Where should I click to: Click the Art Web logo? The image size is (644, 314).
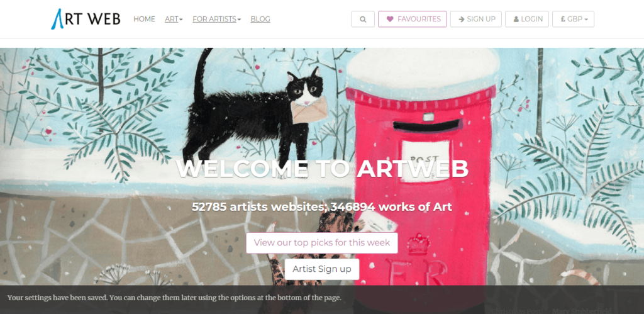click(86, 19)
